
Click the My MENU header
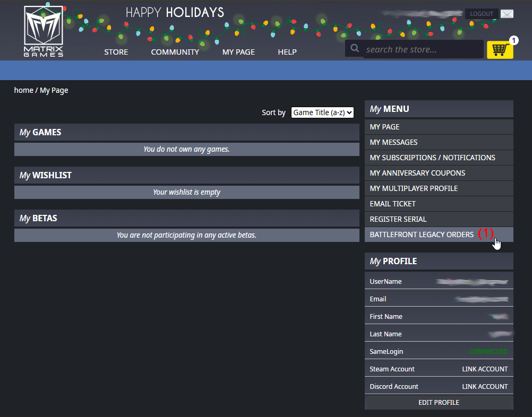439,109
